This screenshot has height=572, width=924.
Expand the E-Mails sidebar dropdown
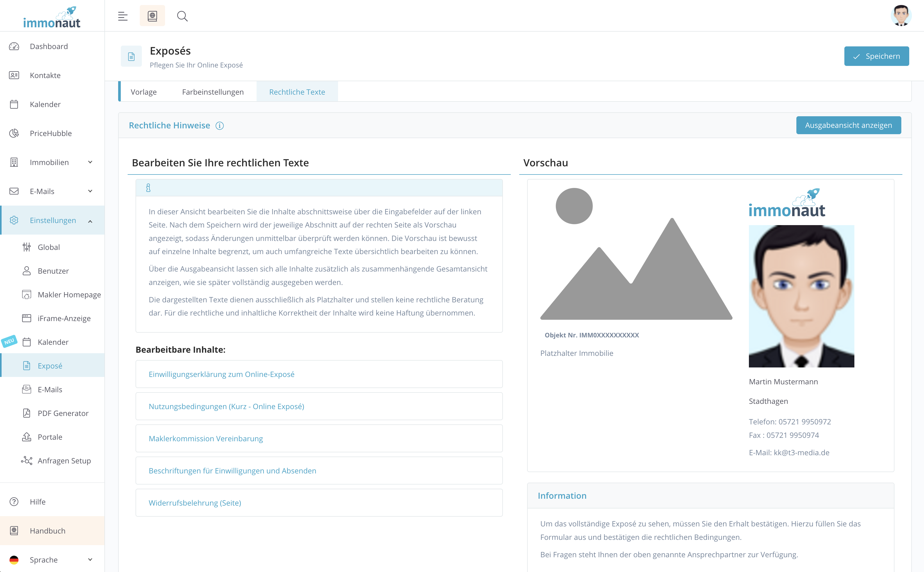click(90, 191)
